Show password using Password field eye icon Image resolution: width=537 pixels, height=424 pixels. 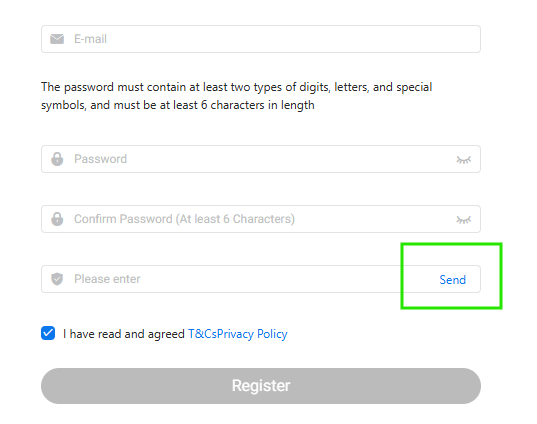point(464,160)
